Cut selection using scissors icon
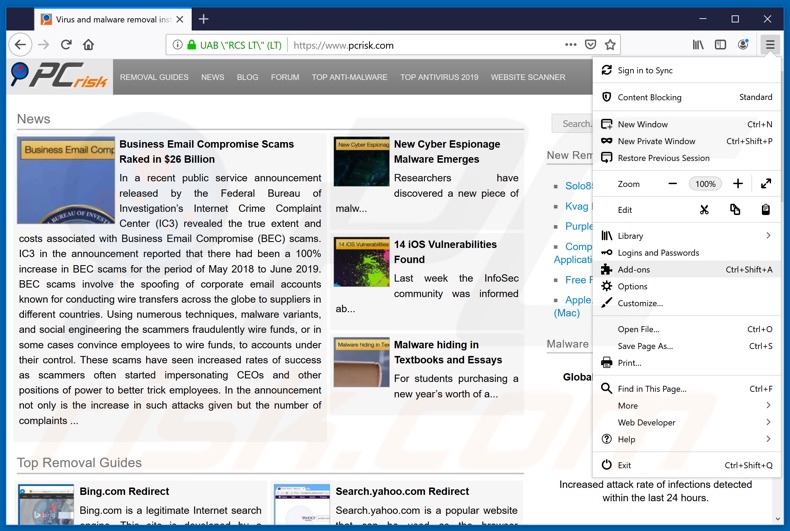The height and width of the screenshot is (531, 790). [x=704, y=210]
